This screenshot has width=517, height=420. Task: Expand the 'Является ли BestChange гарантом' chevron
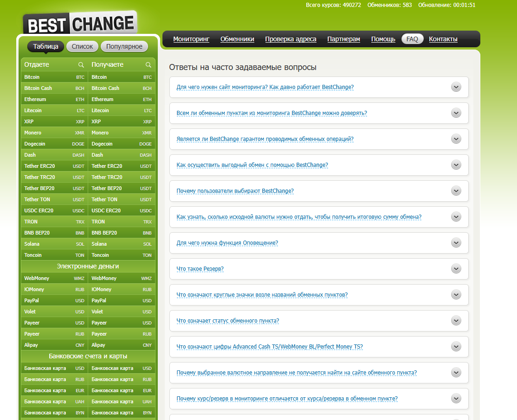(x=456, y=139)
